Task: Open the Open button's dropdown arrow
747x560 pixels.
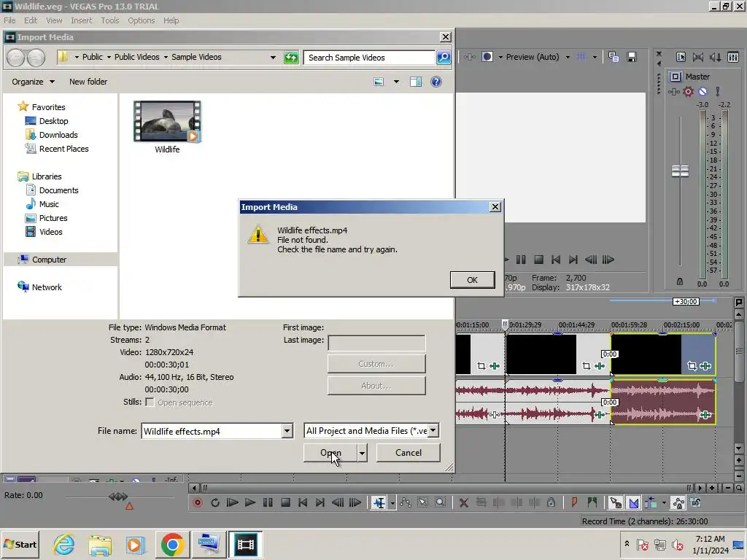Action: pos(362,453)
